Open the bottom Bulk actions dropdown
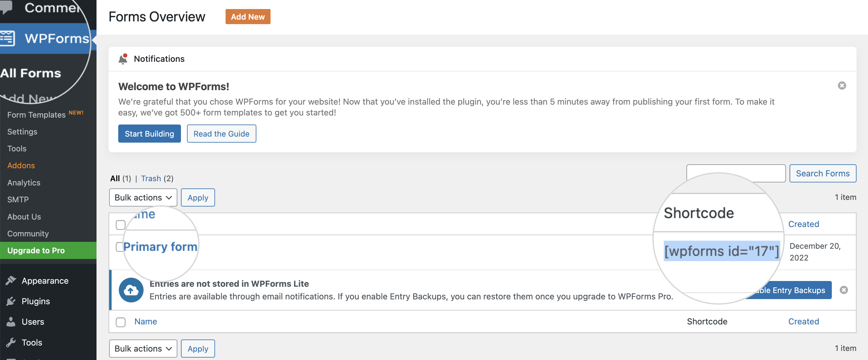This screenshot has width=868, height=360. (143, 349)
